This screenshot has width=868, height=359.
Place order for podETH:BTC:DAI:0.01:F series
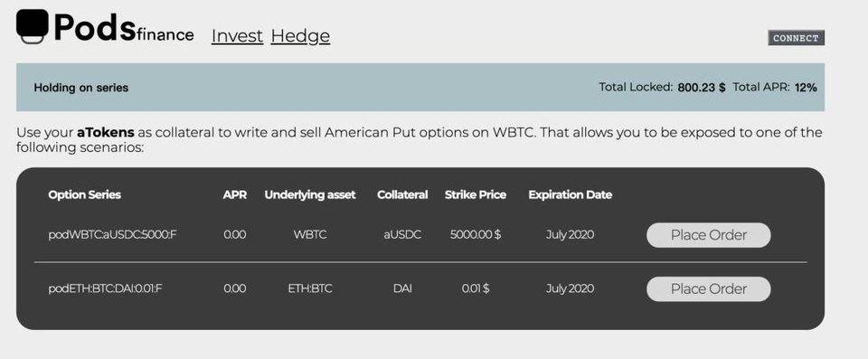point(709,288)
